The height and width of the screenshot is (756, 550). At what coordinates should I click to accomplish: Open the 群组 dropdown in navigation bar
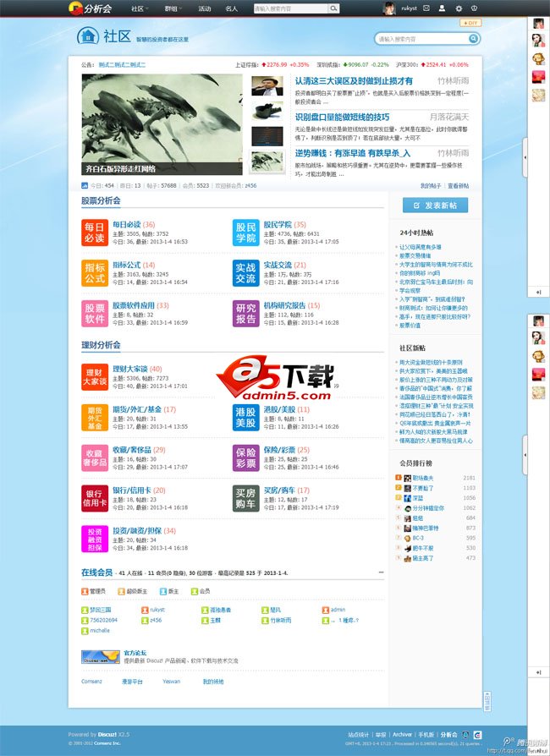coord(173,8)
